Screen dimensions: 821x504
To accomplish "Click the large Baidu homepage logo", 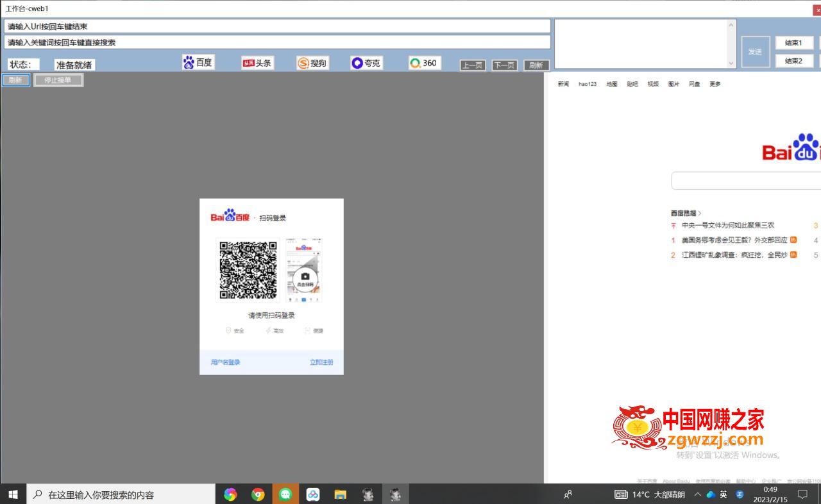I will pyautogui.click(x=791, y=147).
